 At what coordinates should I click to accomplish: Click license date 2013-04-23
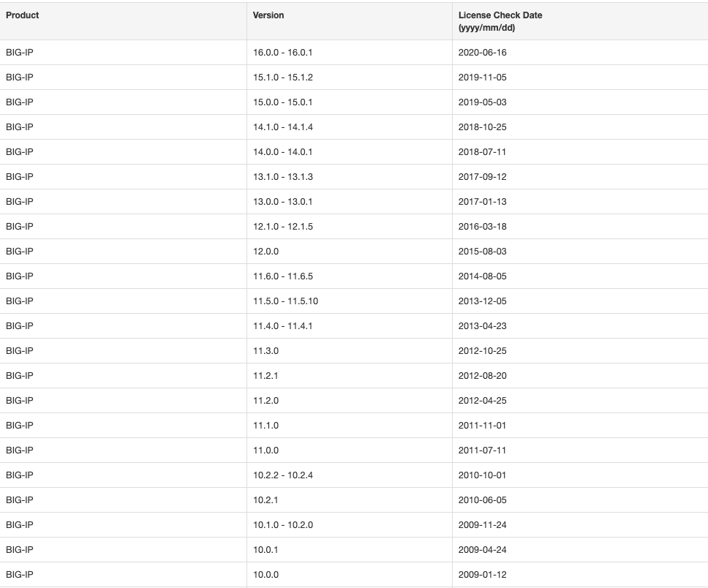482,326
